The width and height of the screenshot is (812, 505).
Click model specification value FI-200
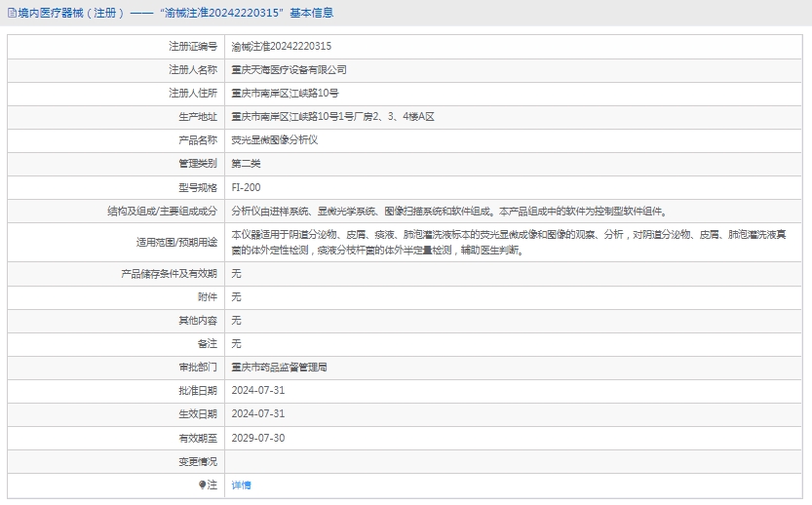[x=246, y=186]
